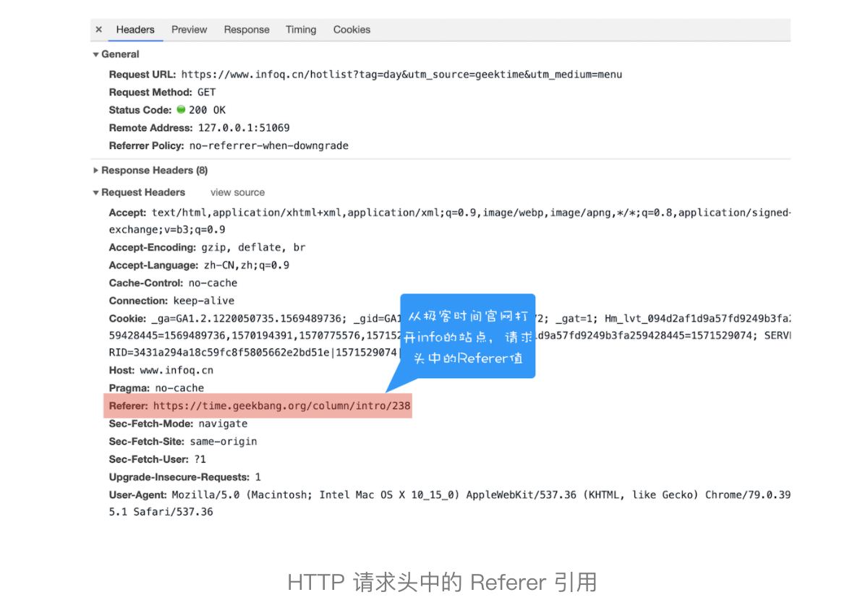Switch to the Headers tab
Viewport: 868px width, 613px height.
tap(135, 30)
